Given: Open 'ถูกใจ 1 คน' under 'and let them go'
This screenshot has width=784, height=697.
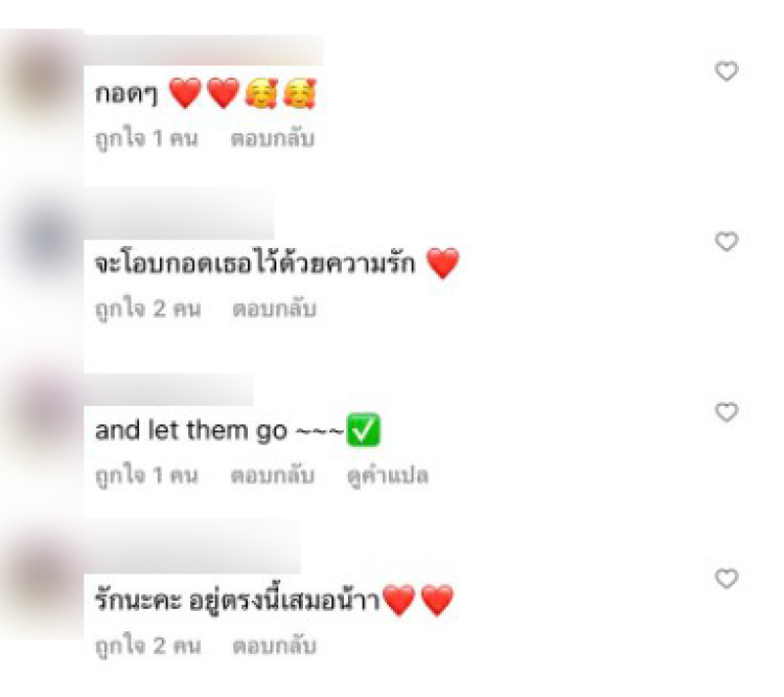Looking at the screenshot, I should 146,475.
